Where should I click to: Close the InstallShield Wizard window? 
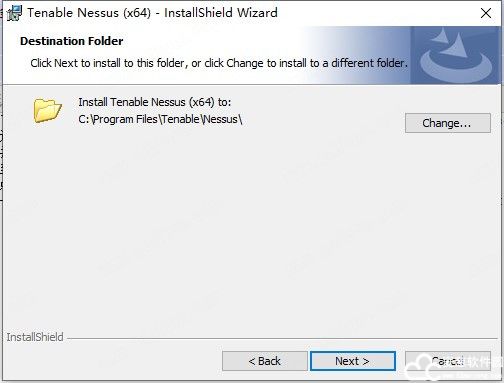pyautogui.click(x=486, y=13)
